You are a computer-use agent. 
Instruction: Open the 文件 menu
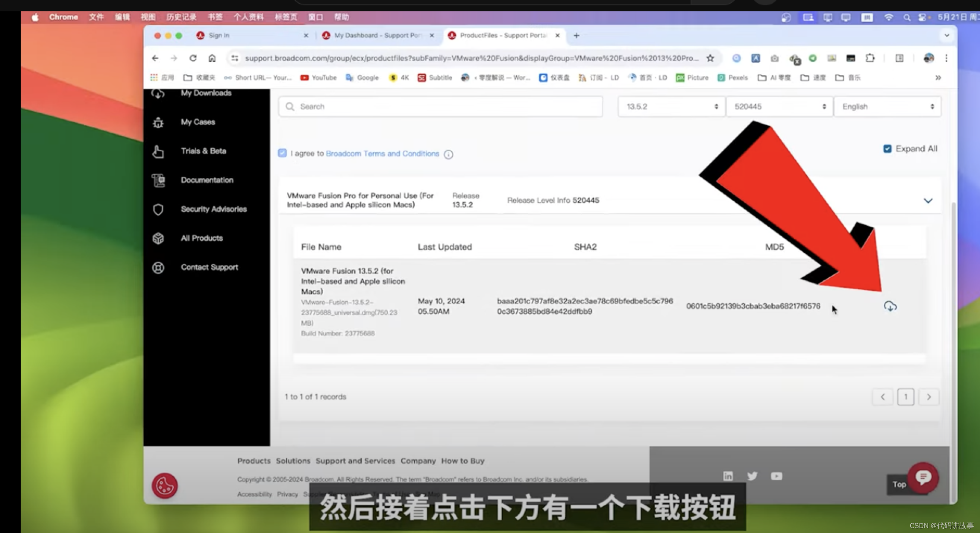pyautogui.click(x=96, y=17)
